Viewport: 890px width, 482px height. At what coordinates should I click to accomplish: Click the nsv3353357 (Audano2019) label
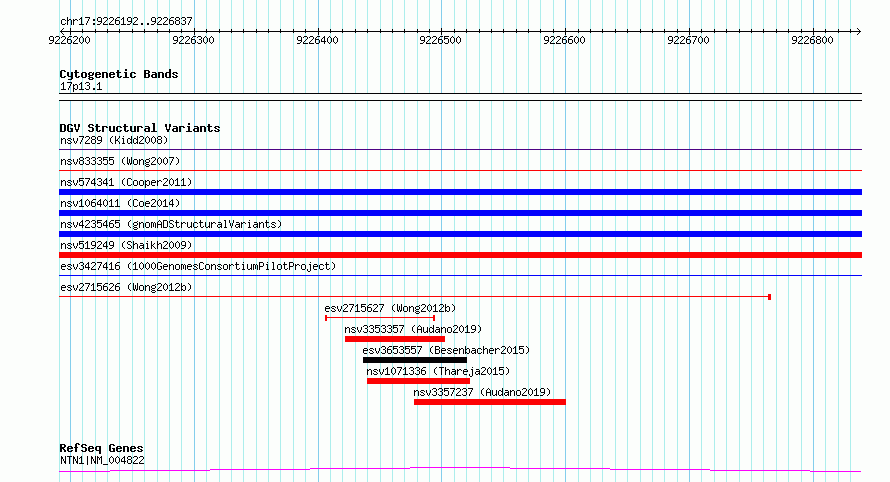coord(413,329)
